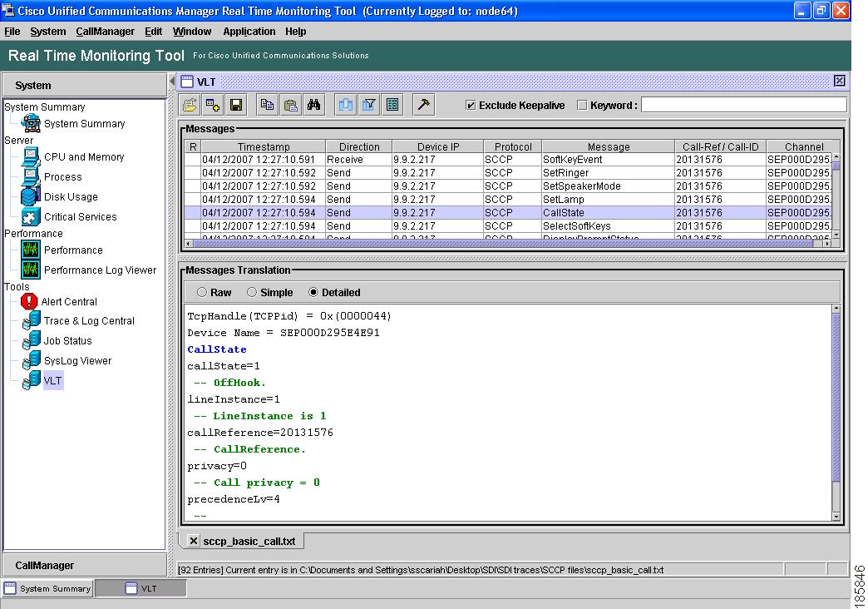This screenshot has width=868, height=609.
Task: Open the Find dialog with binoculars icon
Action: [x=313, y=104]
